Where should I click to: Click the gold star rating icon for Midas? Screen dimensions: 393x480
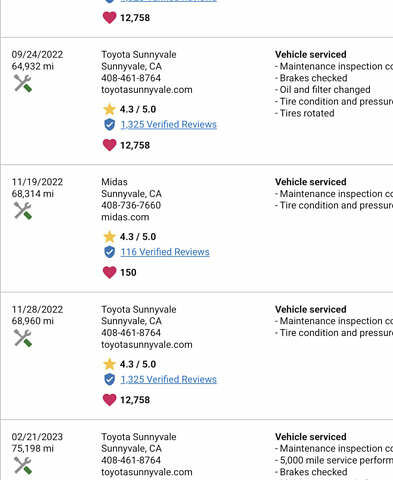[109, 237]
